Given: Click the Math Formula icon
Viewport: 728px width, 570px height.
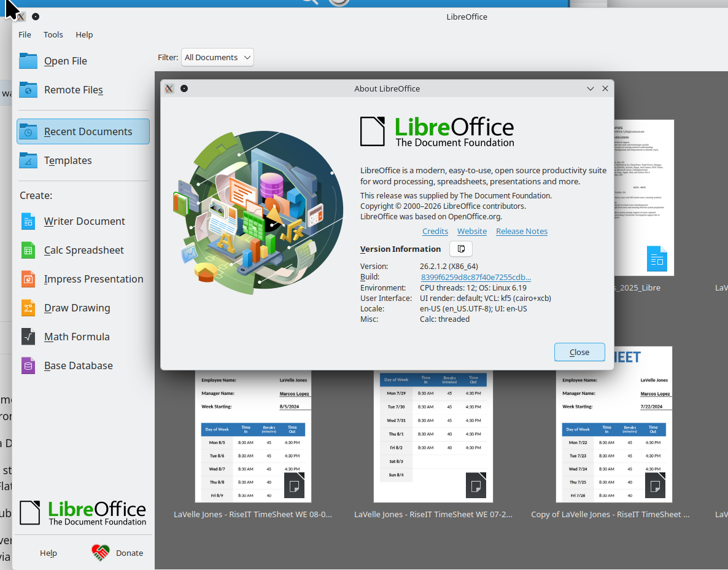Looking at the screenshot, I should pyautogui.click(x=28, y=337).
